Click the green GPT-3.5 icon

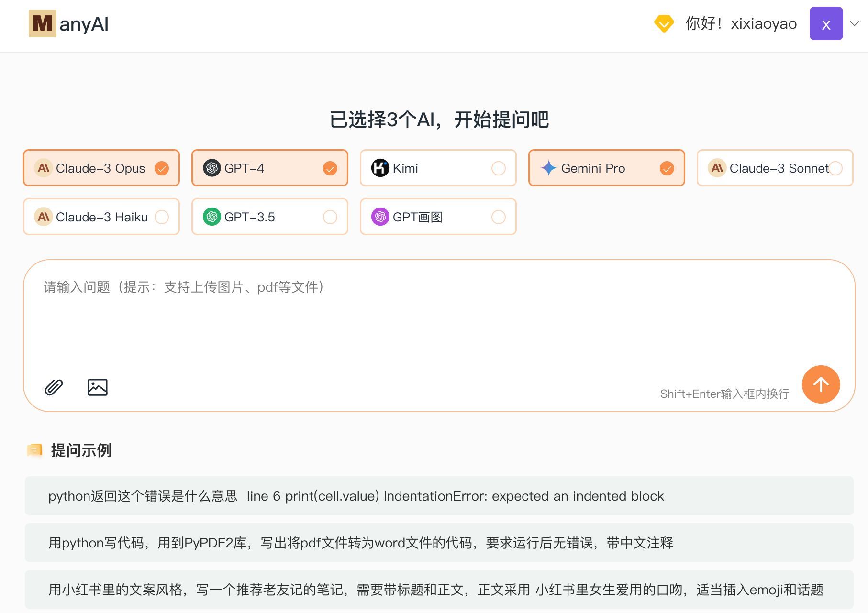coord(211,217)
